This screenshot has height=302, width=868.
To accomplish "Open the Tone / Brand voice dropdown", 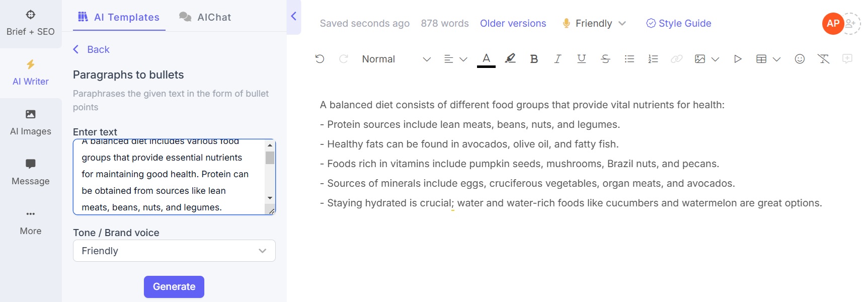I will [x=174, y=251].
